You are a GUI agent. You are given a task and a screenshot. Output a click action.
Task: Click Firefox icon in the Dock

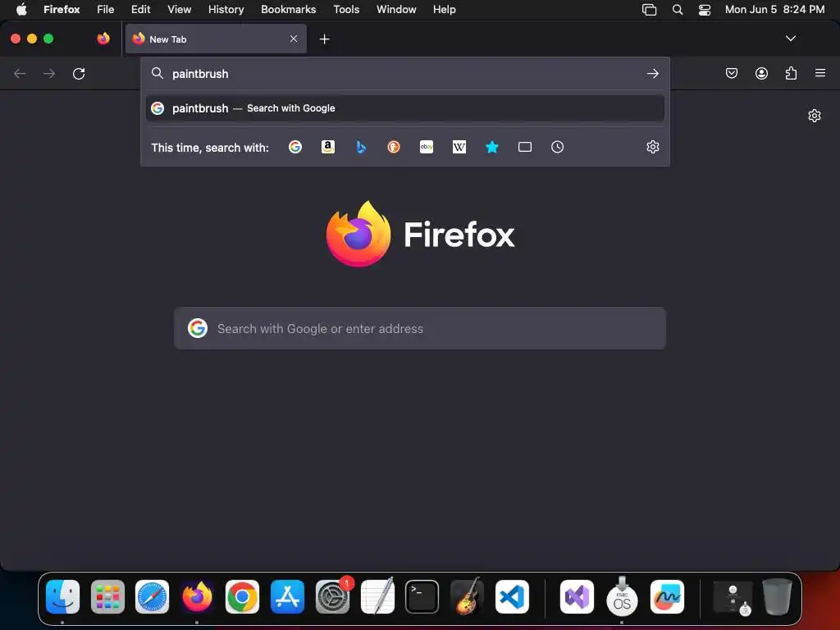[197, 597]
